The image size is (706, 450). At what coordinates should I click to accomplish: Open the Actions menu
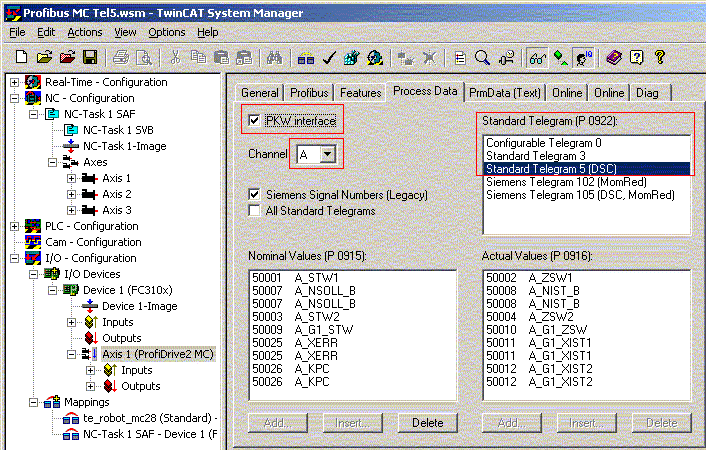85,32
